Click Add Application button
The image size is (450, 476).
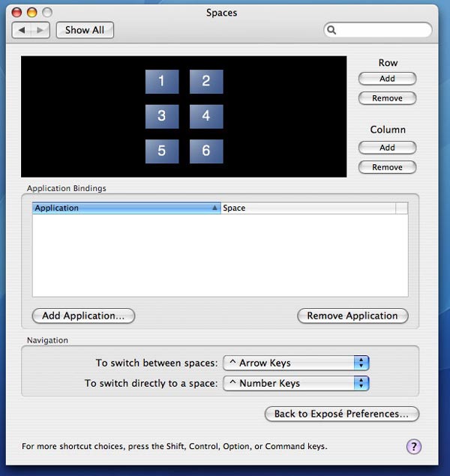[83, 316]
